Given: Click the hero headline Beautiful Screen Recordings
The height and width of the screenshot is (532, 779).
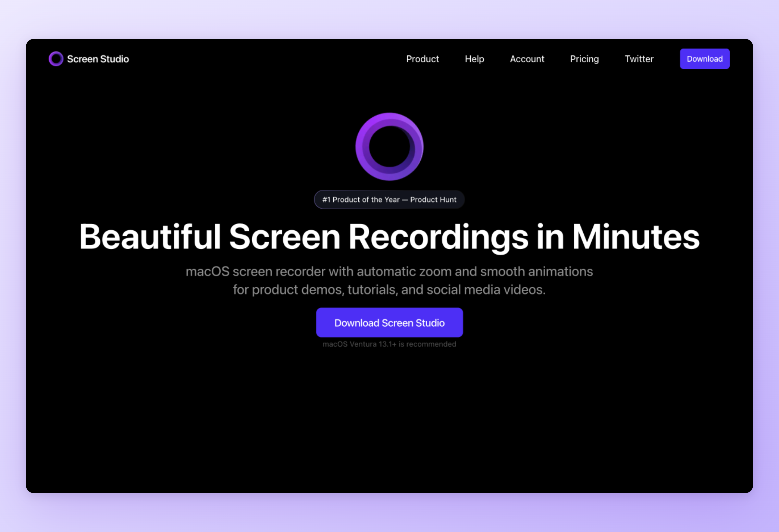Looking at the screenshot, I should click(389, 236).
